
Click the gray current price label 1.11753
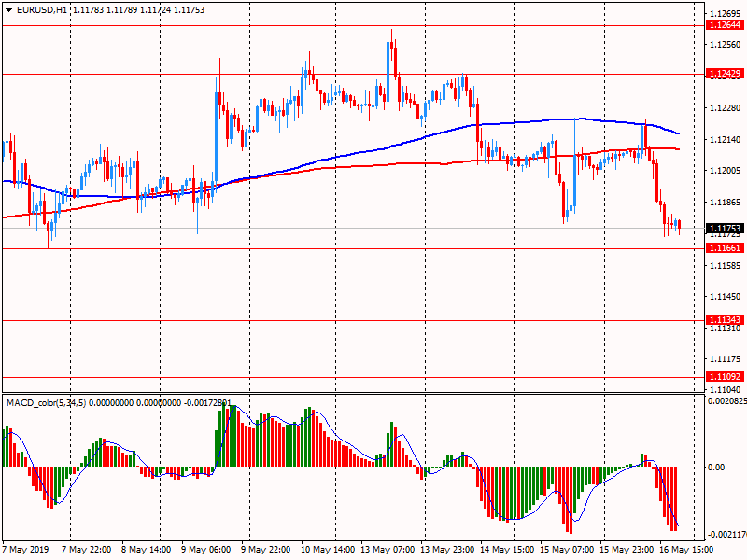click(724, 228)
